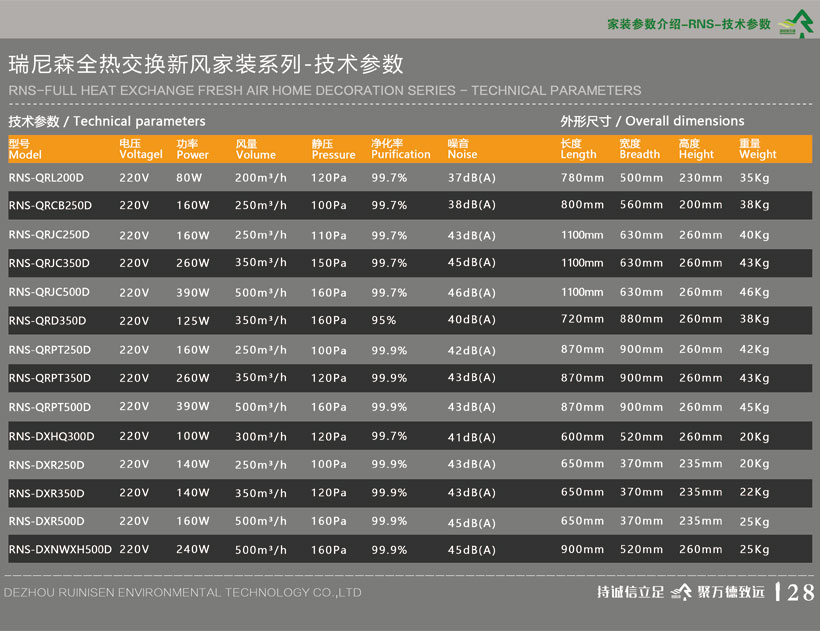Click the Dezhou Ruinisen company name footer
The height and width of the screenshot is (631, 820).
pyautogui.click(x=183, y=593)
